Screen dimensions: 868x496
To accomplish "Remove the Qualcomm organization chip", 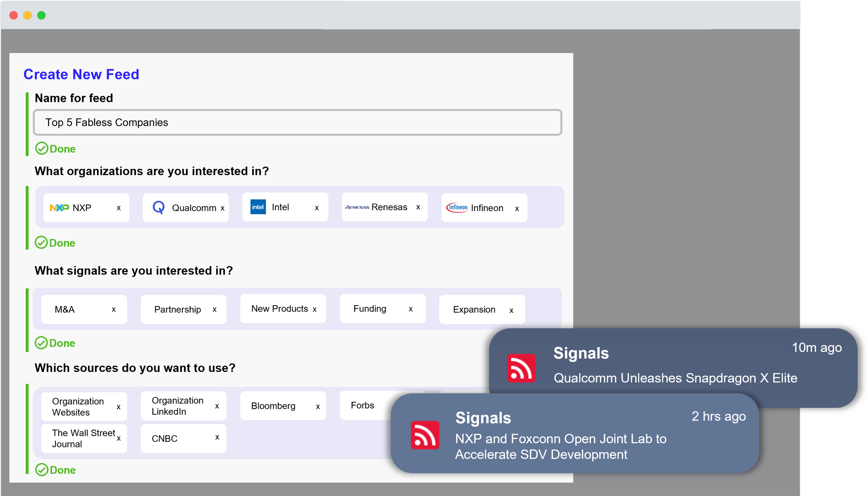I will (222, 208).
